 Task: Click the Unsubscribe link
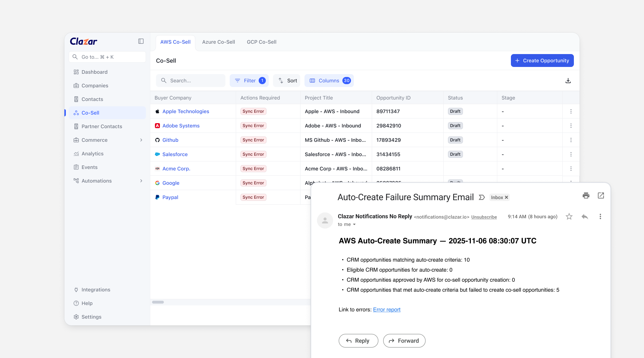(484, 217)
